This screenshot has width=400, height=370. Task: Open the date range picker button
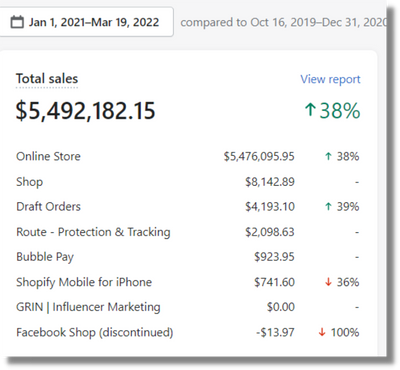86,22
